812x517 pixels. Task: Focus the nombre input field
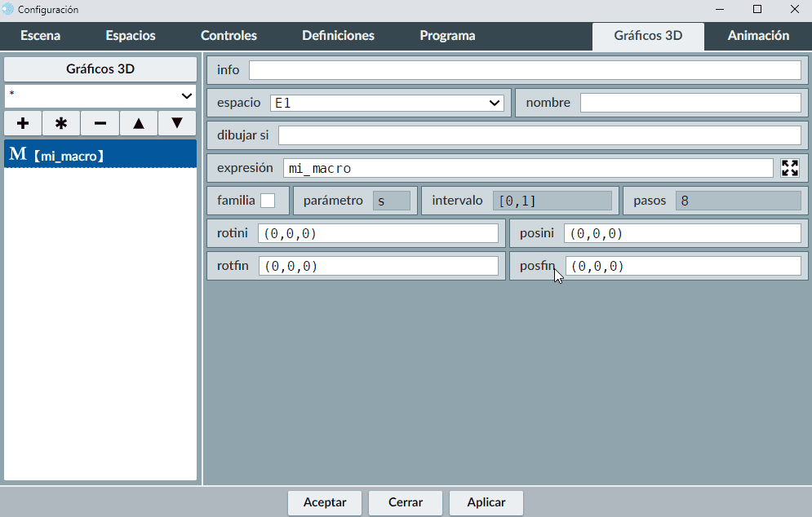690,103
